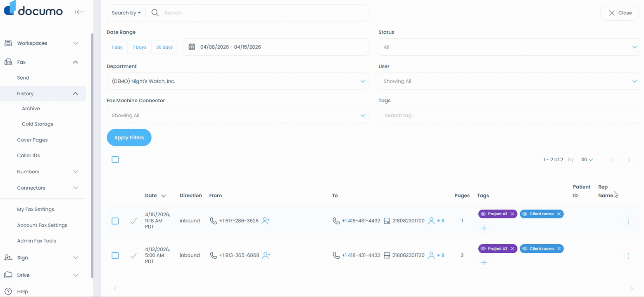The image size is (644, 297).
Task: Check the select-all faxes checkbox
Action: [x=115, y=160]
